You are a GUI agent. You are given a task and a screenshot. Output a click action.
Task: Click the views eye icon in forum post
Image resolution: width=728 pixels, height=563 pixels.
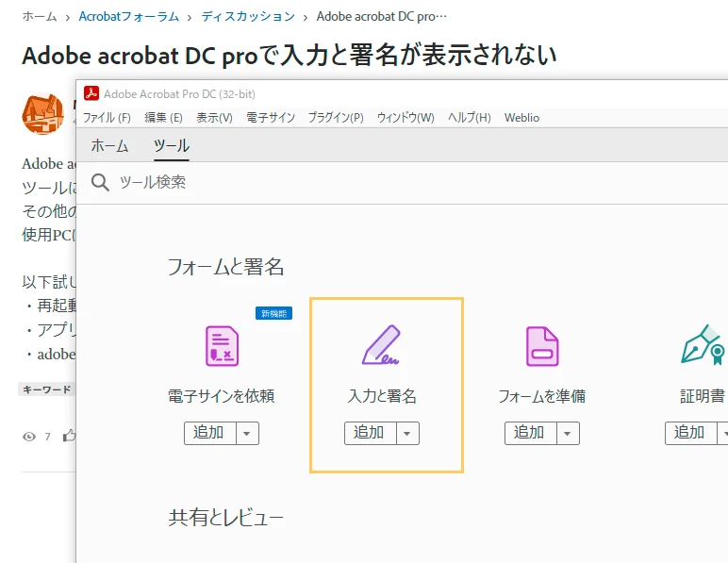click(x=29, y=437)
